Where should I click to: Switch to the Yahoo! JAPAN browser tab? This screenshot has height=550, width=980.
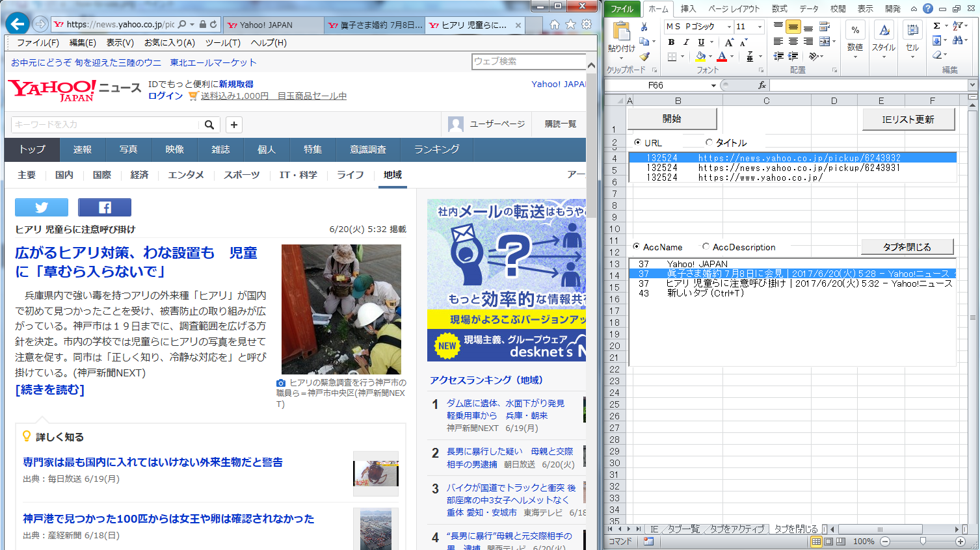273,25
